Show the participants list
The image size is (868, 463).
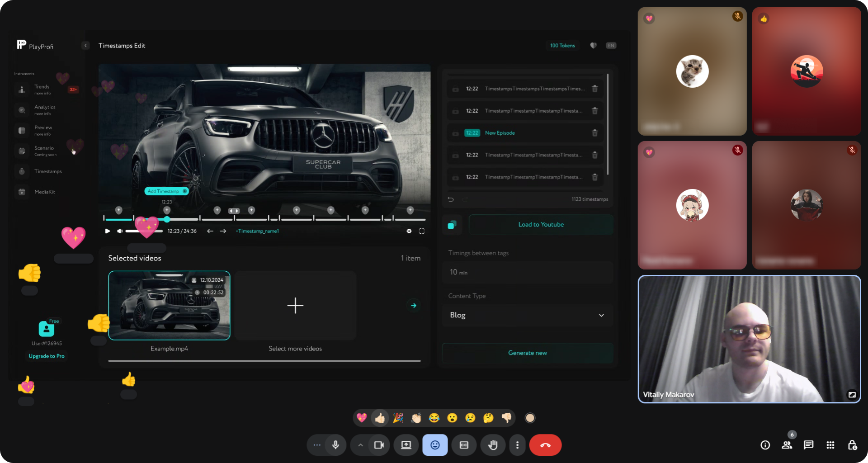pos(787,445)
